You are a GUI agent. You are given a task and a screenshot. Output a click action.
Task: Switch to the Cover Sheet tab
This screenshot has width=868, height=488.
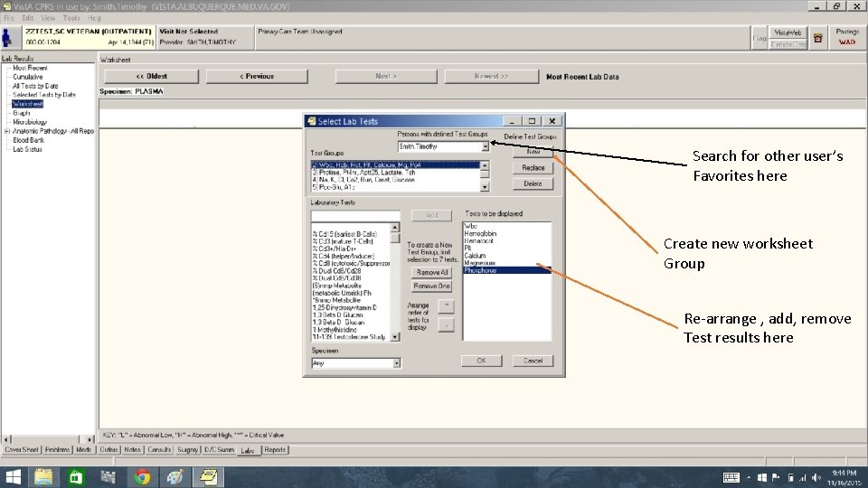point(22,450)
